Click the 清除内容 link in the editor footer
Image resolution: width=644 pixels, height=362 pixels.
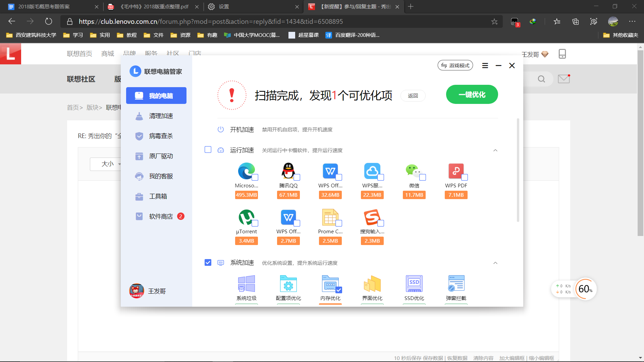pos(483,358)
